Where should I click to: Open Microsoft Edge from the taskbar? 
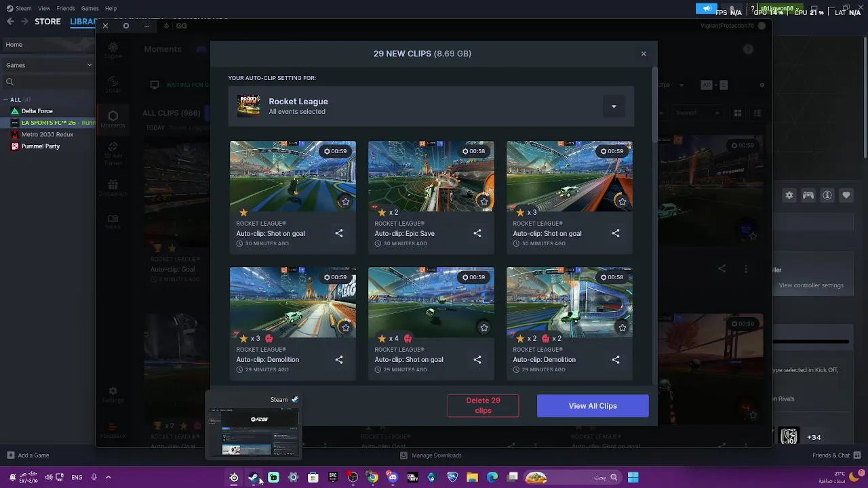pos(492,477)
